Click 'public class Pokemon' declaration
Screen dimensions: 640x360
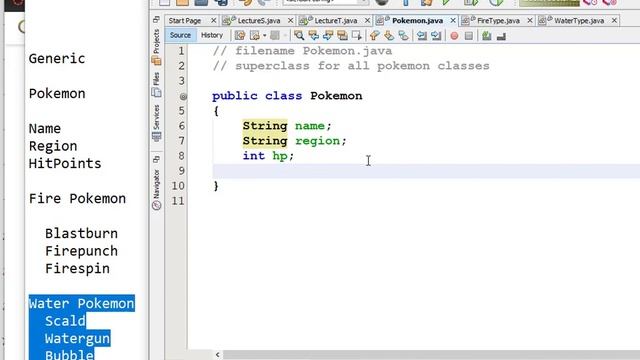point(287,96)
